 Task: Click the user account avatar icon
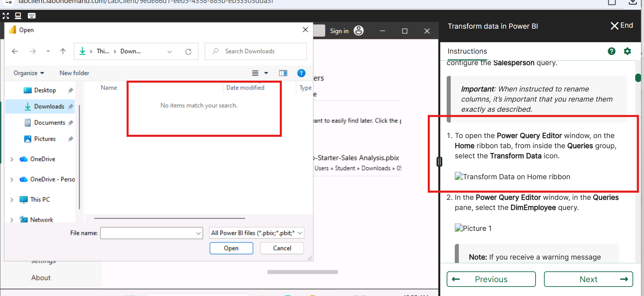[x=358, y=31]
